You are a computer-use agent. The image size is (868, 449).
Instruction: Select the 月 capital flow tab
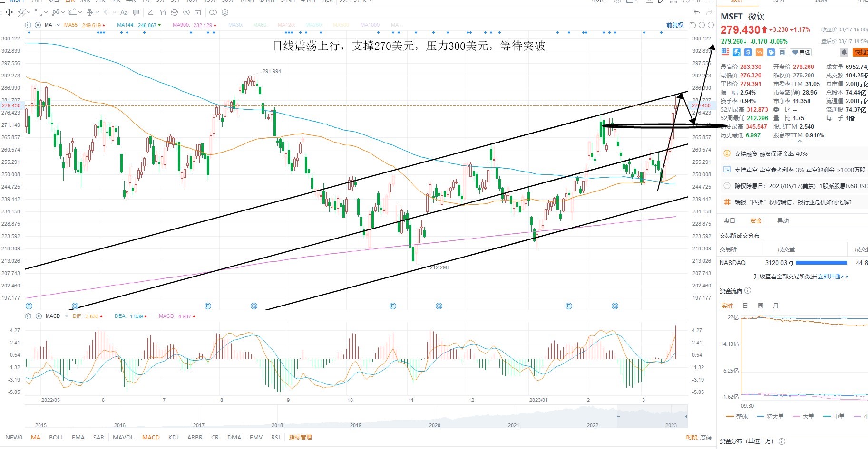point(775,306)
